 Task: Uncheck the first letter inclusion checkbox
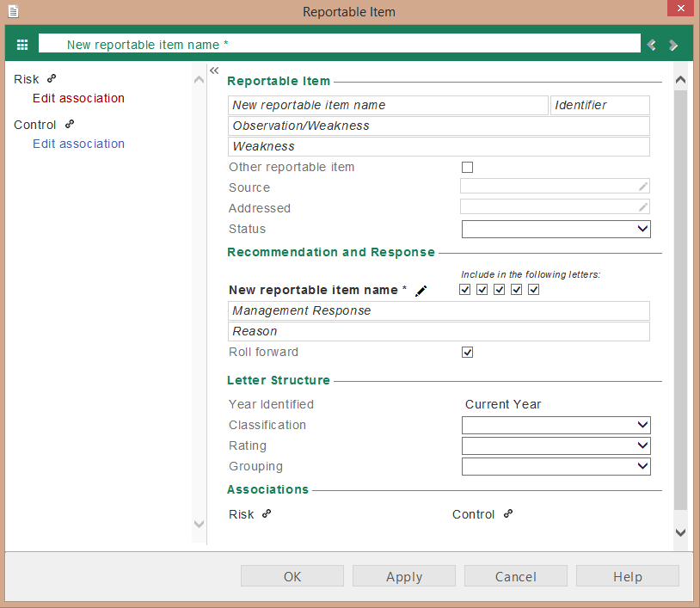coord(464,290)
